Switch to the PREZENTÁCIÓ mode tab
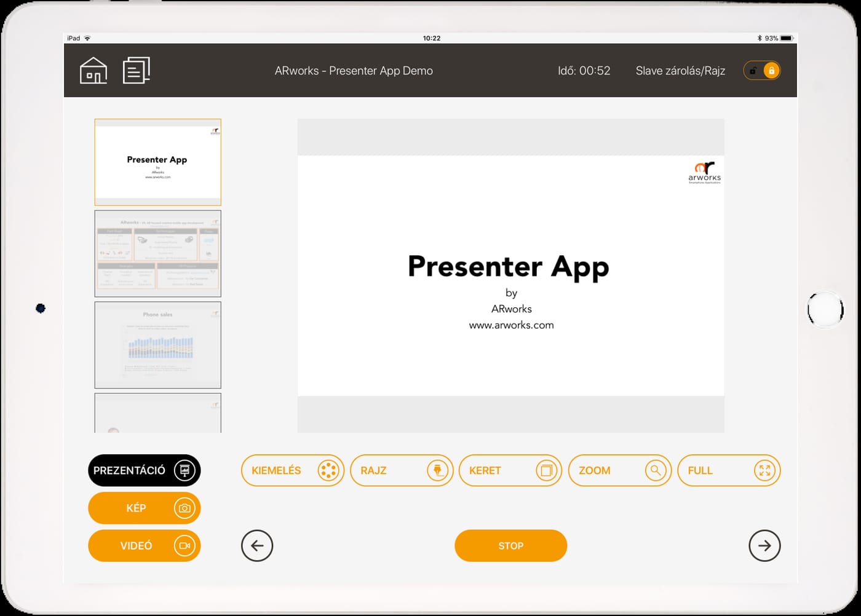 [145, 470]
